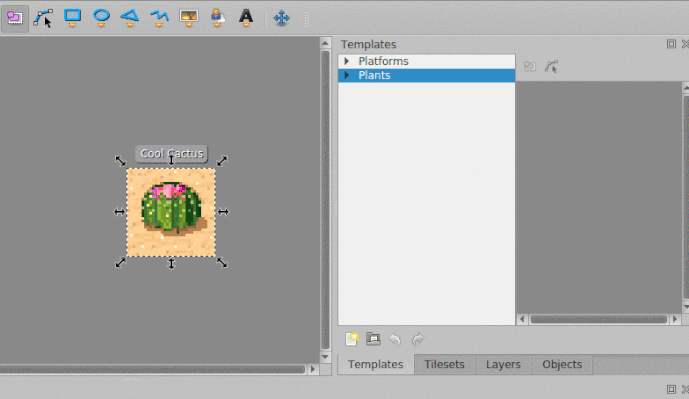Choose the Insert Rectangle tool
This screenshot has height=399, width=689.
(x=73, y=18)
